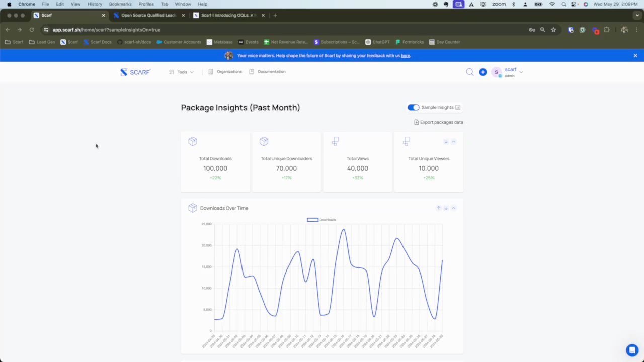The image size is (644, 362).
Task: Click the Downloads Over Time box icon
Action: (193, 208)
